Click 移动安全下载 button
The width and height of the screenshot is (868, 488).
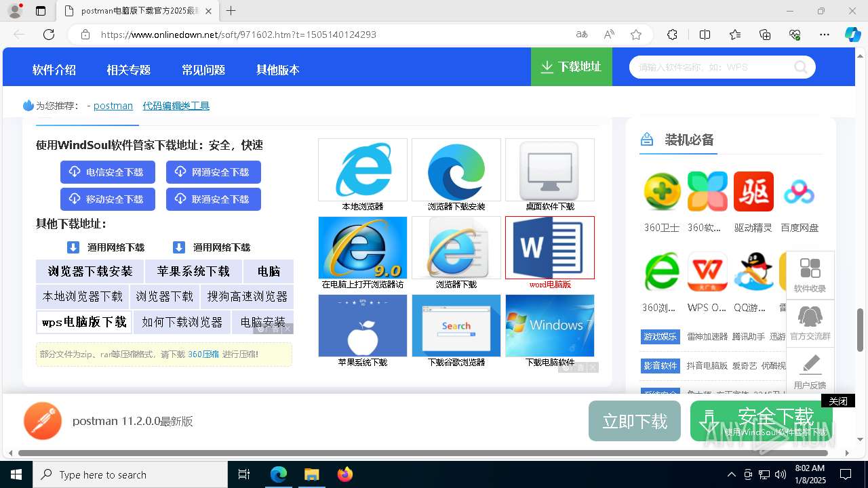click(x=108, y=199)
